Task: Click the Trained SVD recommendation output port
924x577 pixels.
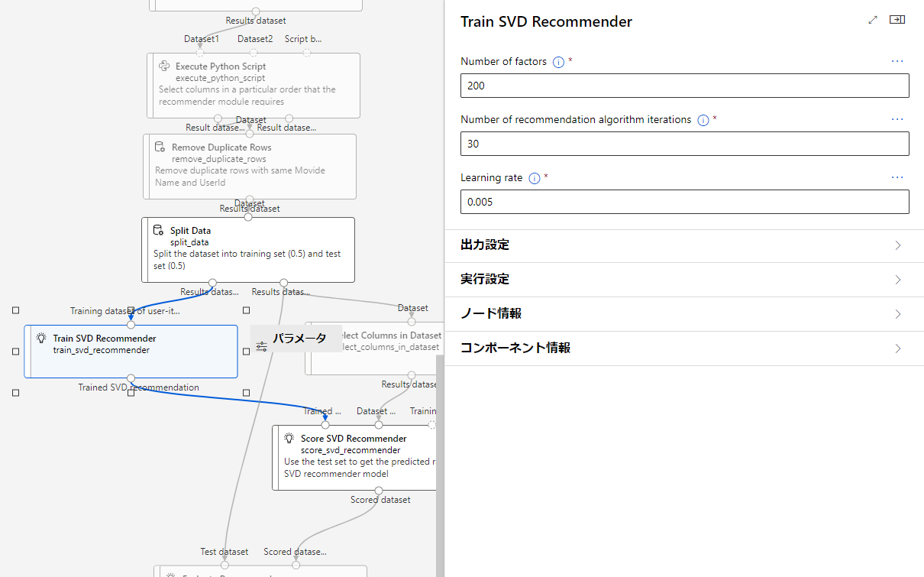Action: [131, 378]
